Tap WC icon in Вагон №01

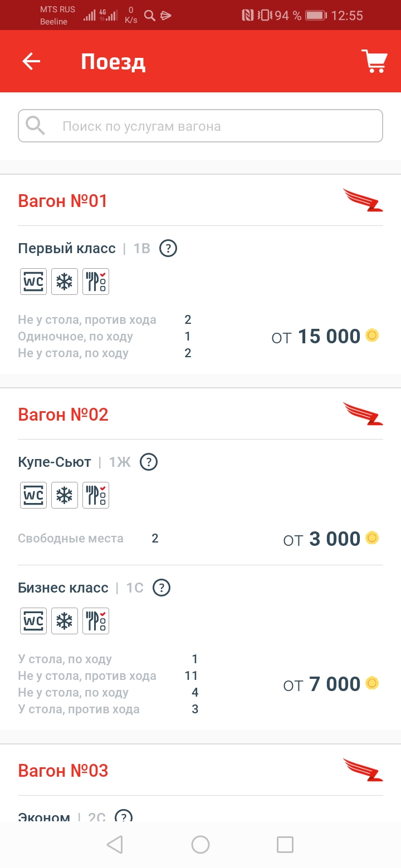[x=33, y=282]
